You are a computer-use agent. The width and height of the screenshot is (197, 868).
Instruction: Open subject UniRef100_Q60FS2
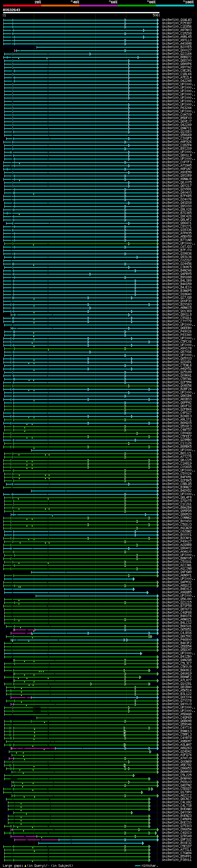[177, 406]
